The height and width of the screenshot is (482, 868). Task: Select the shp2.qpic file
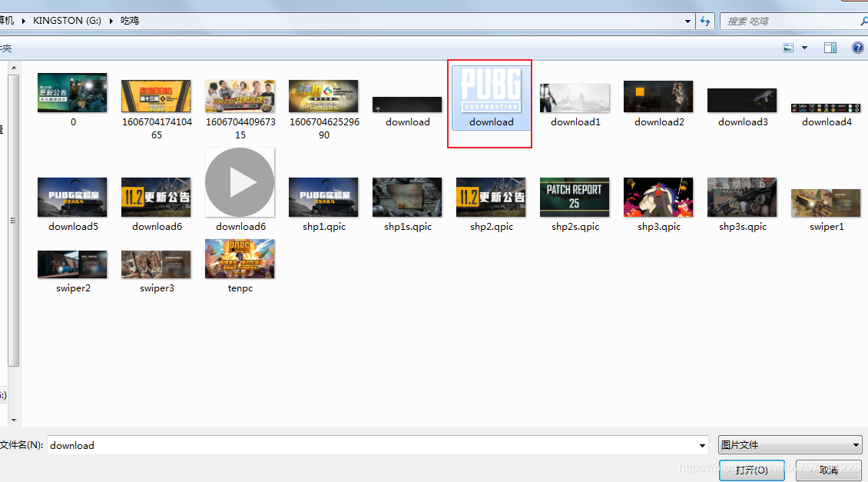point(491,204)
